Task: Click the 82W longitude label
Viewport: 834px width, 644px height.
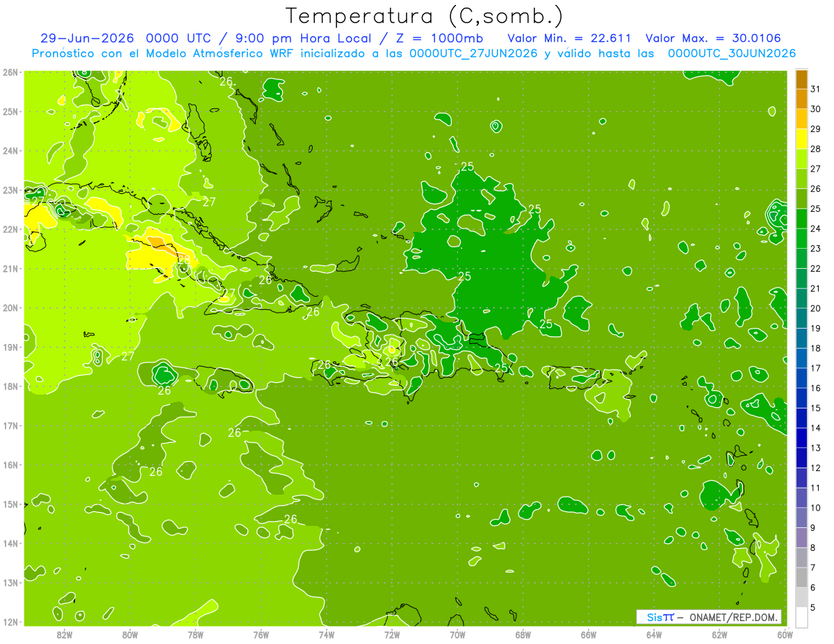Action: coord(65,634)
